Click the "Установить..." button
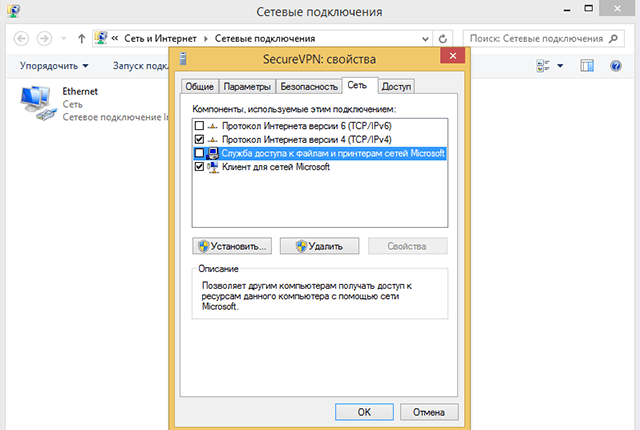Image resolution: width=640 pixels, height=430 pixels. click(232, 246)
